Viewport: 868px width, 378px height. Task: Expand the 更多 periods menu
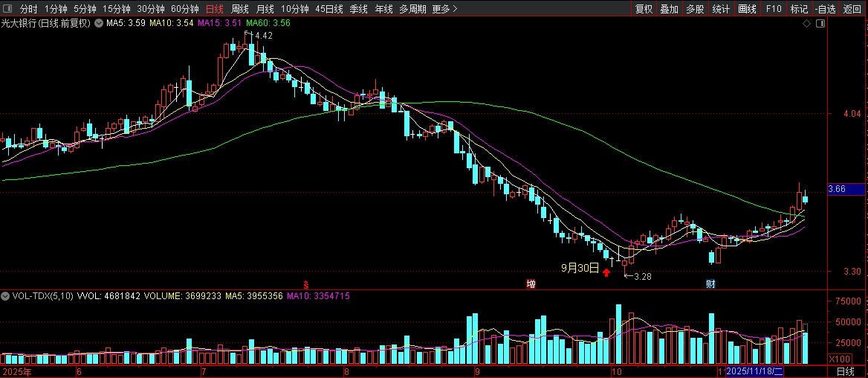coord(444,9)
